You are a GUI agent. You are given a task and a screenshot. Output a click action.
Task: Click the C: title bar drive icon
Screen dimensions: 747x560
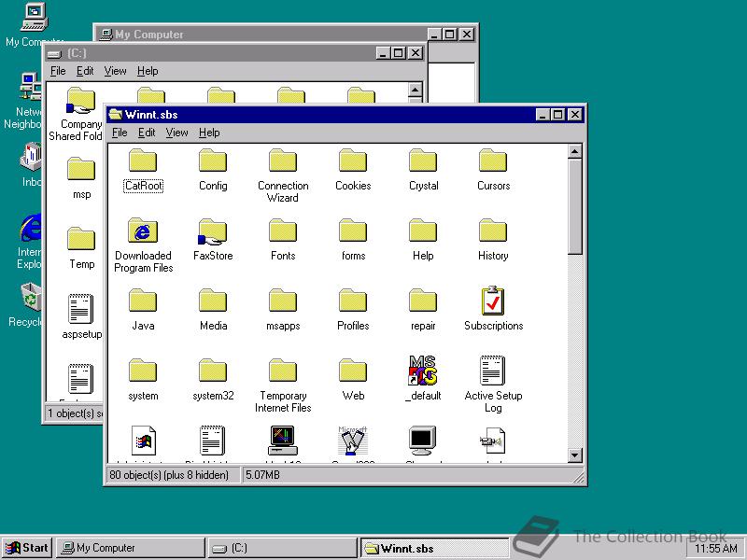[x=54, y=54]
